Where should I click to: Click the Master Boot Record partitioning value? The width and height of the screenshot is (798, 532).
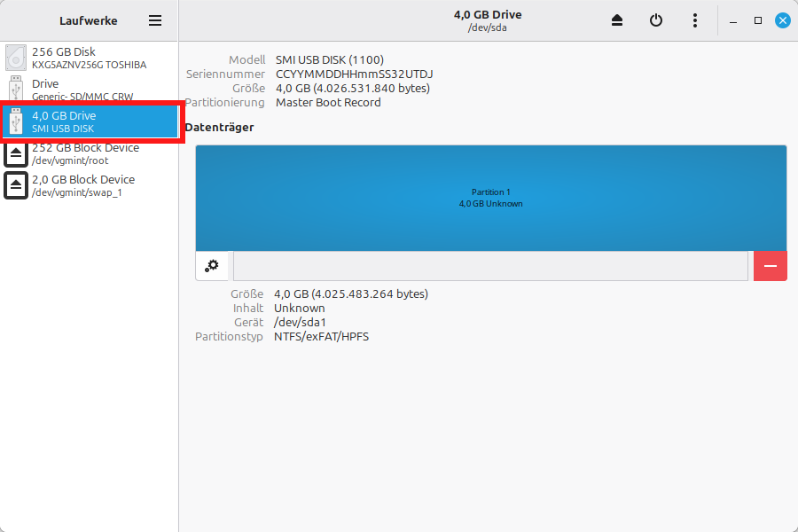click(328, 102)
